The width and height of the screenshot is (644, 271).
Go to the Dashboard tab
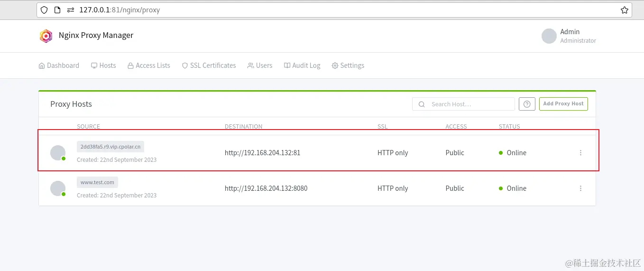[59, 65]
